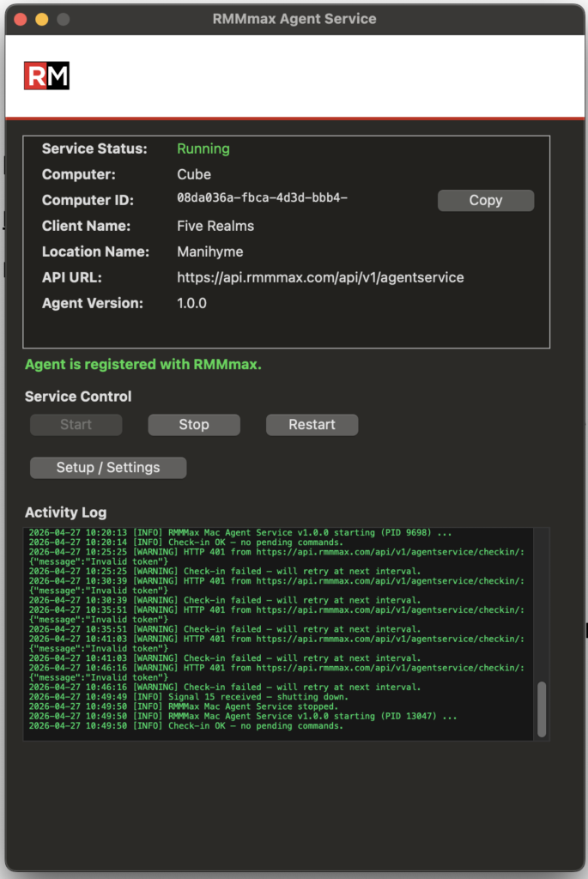The width and height of the screenshot is (588, 879).
Task: Click log line 'starting (PID 13047)'
Action: [243, 716]
